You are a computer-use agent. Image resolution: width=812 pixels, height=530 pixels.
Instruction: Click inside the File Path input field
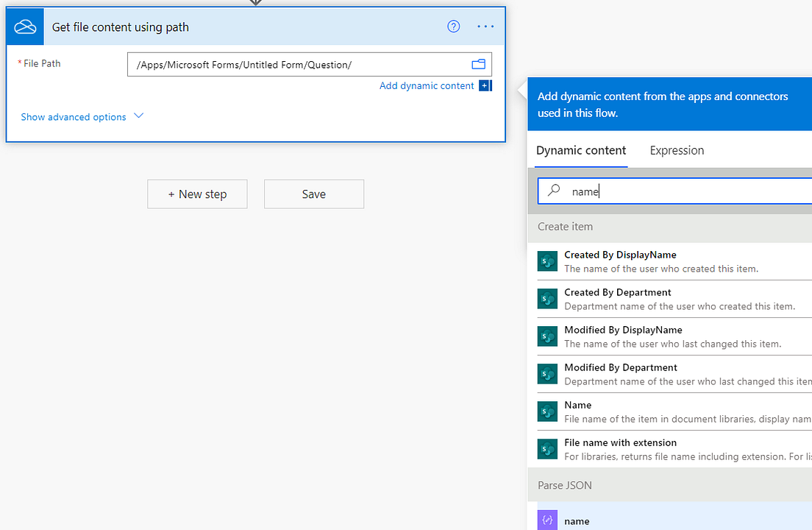coord(294,64)
